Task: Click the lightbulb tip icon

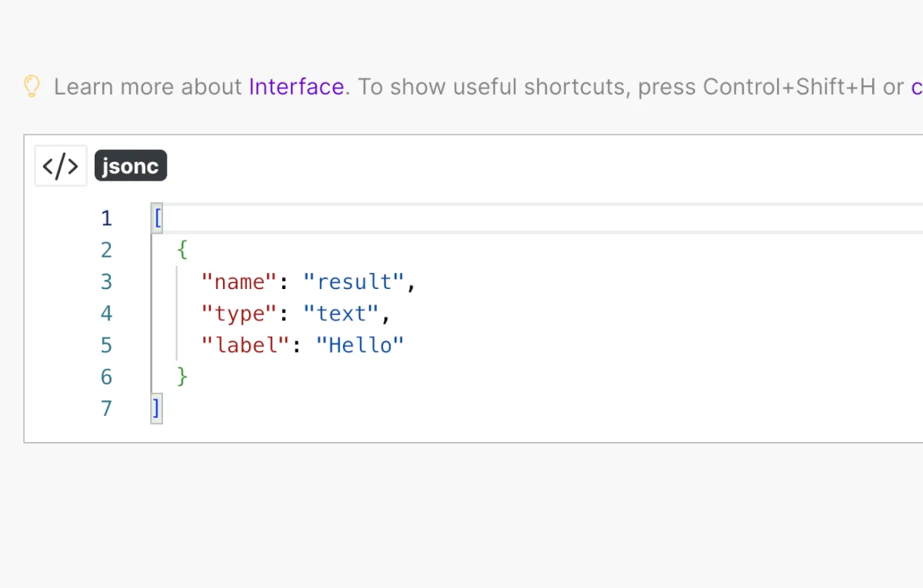Action: (31, 86)
